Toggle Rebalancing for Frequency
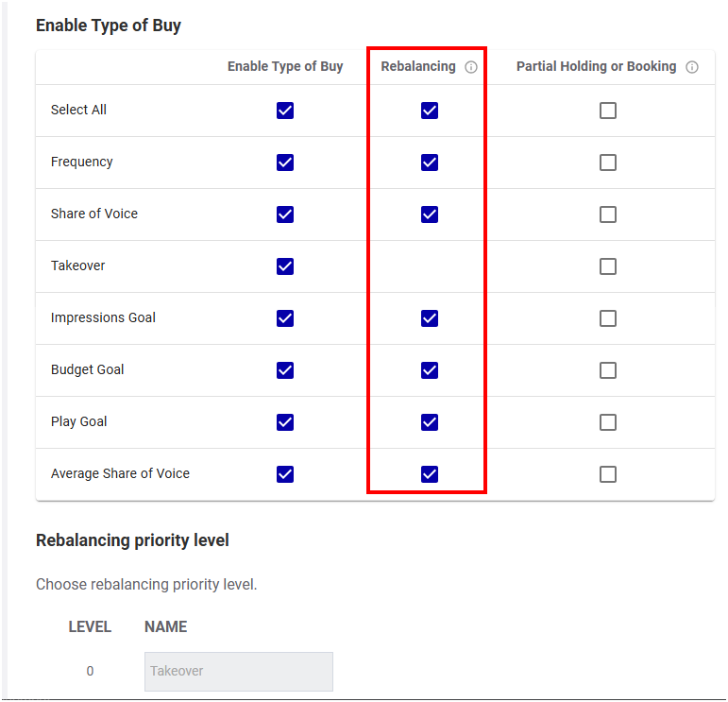The width and height of the screenshot is (728, 702). 430,163
